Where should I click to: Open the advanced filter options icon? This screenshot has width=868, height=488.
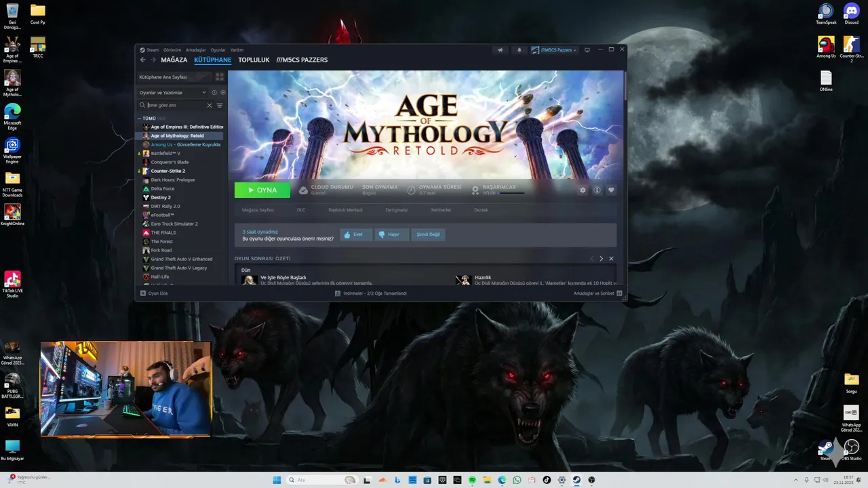pyautogui.click(x=220, y=105)
